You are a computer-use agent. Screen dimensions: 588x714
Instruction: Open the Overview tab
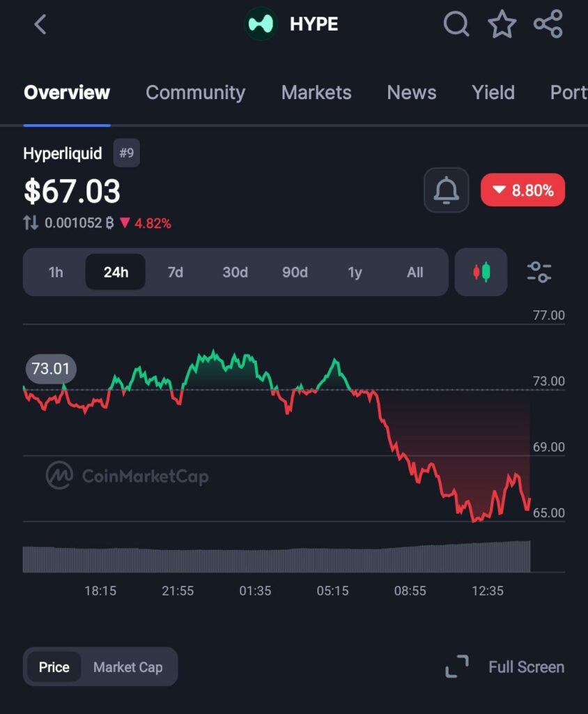(67, 93)
